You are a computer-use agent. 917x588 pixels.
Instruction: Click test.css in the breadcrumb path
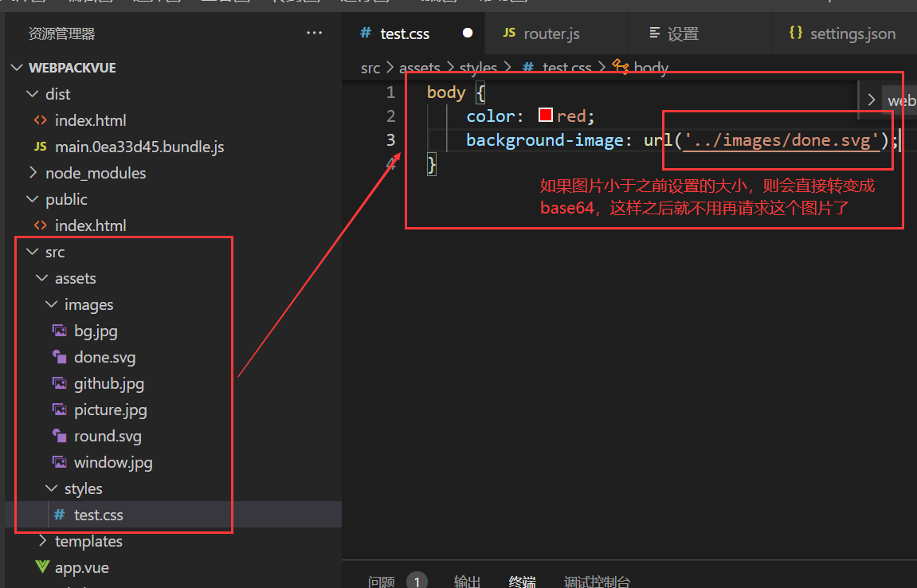(x=566, y=68)
